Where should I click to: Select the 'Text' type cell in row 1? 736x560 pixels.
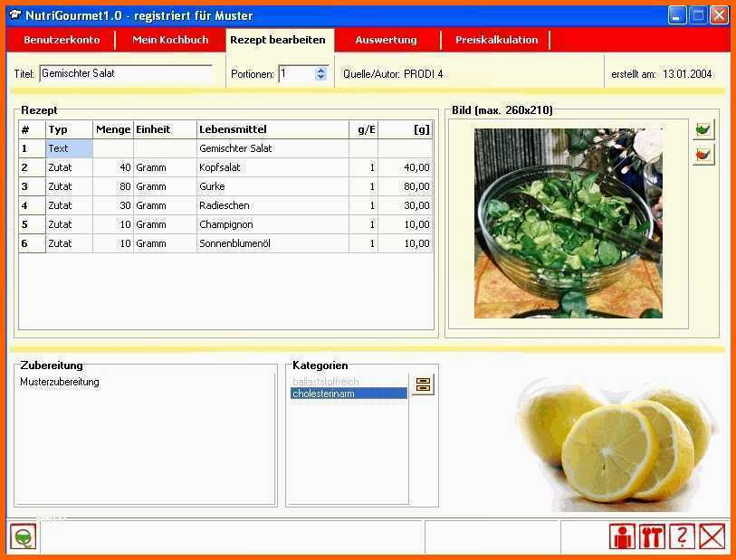click(69, 148)
